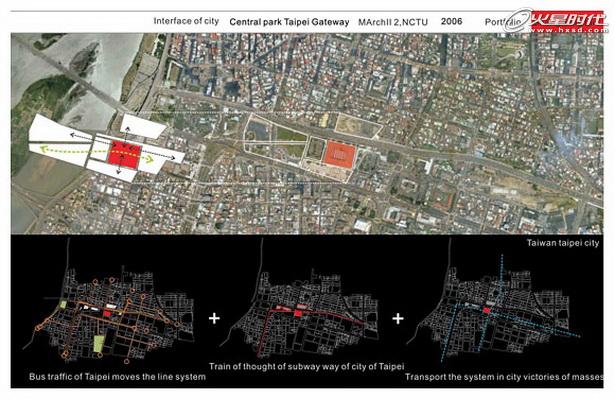Click the red square on the white site diagram
This screenshot has height=399, width=615.
[x=124, y=155]
